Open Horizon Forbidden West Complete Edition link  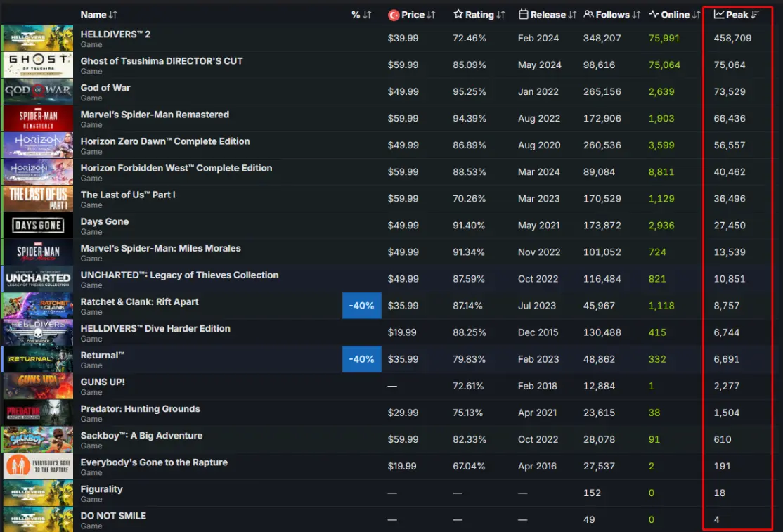pos(176,168)
